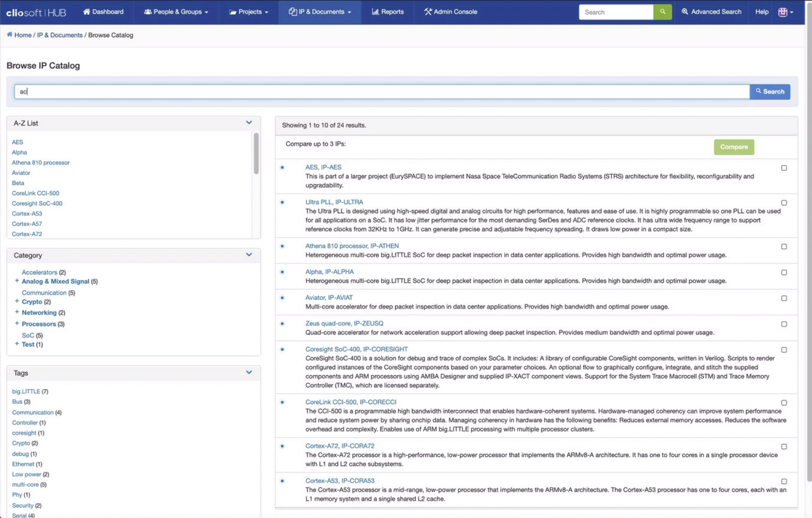This screenshot has width=812, height=518.
Task: Expand the Crypto category plus
Action: 17,301
